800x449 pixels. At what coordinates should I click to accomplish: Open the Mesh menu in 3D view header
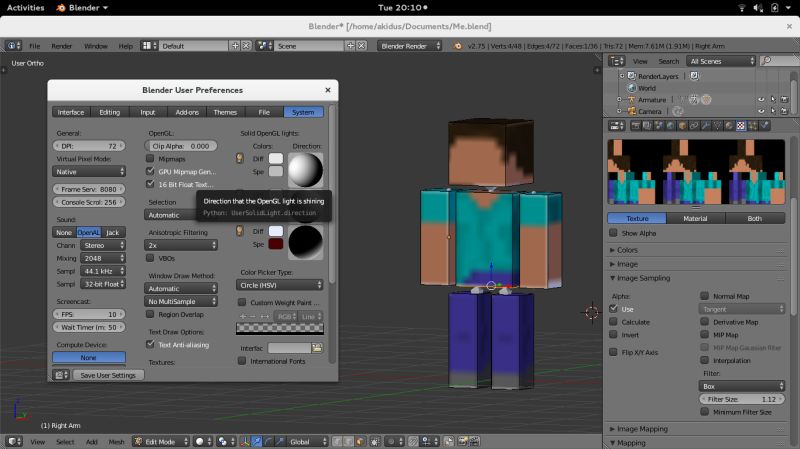click(x=116, y=442)
